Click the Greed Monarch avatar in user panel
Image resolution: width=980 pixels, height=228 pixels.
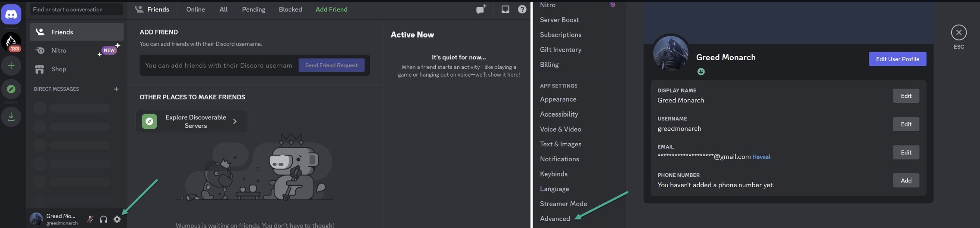36,219
